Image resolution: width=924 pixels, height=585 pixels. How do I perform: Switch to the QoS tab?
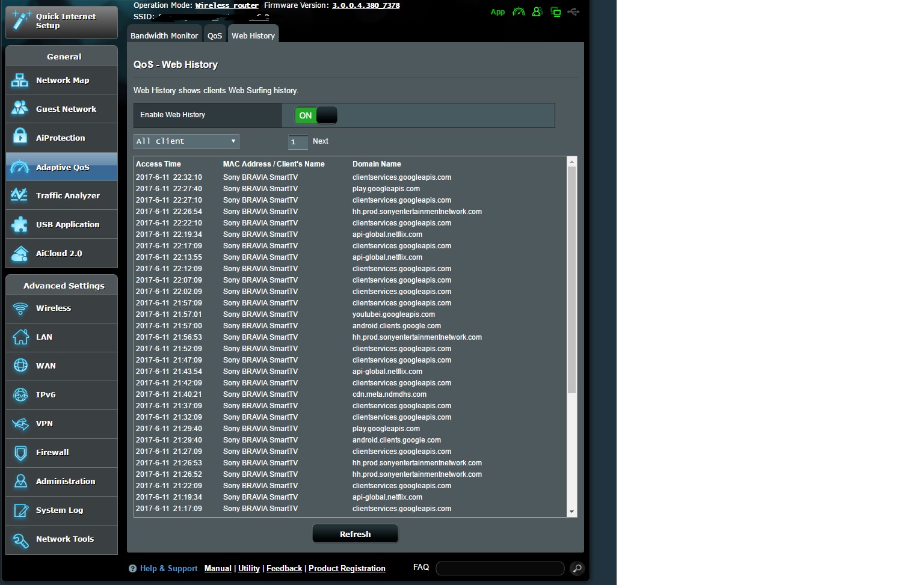click(215, 35)
